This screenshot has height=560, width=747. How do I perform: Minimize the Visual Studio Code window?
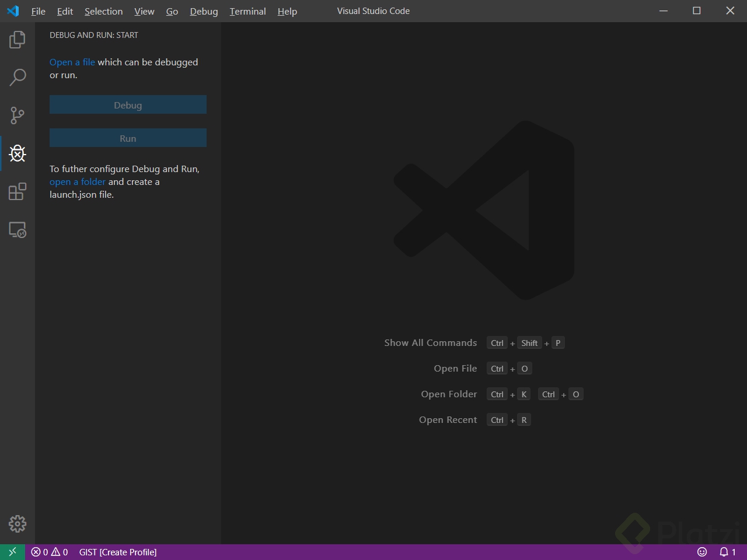[x=664, y=11]
